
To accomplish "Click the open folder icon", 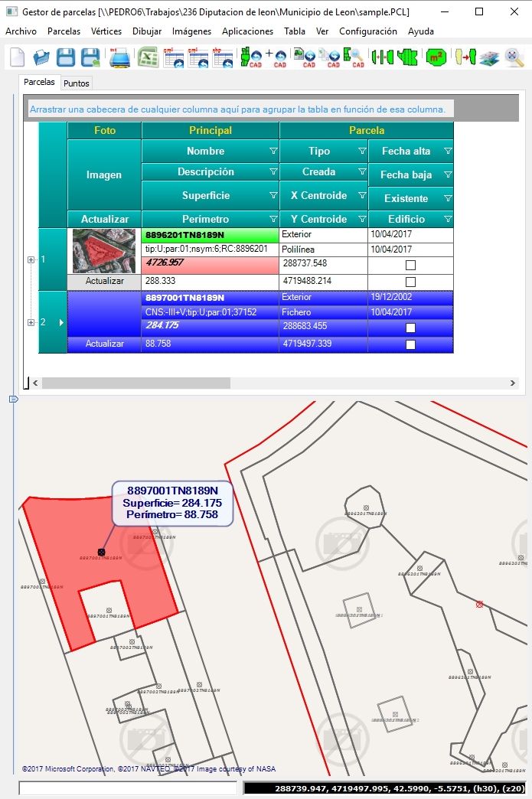I will 42,57.
